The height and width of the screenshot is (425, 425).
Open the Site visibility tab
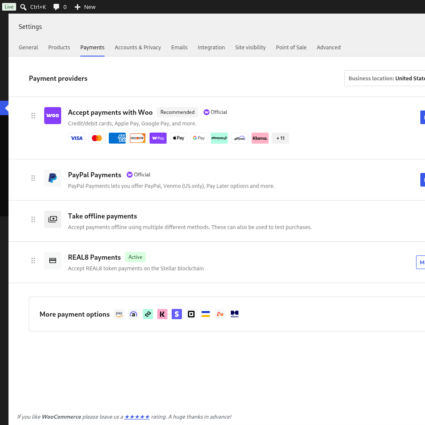click(x=250, y=47)
